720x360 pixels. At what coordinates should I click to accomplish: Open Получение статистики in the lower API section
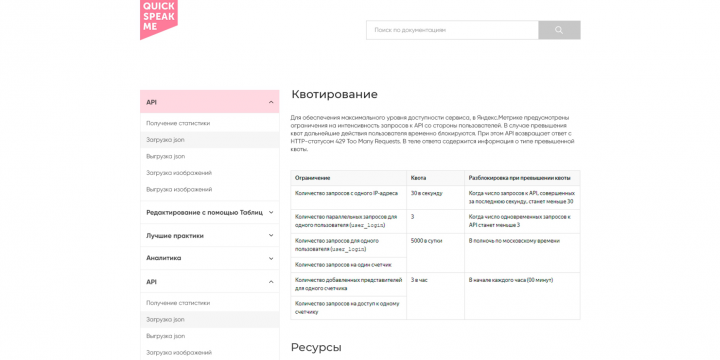coord(209,303)
